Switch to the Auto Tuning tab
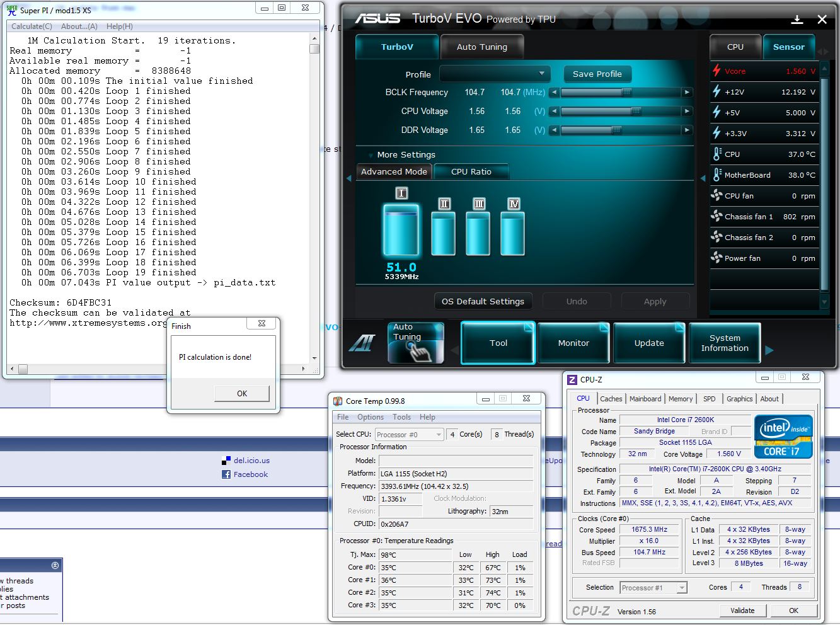The image size is (840, 625). pos(481,47)
